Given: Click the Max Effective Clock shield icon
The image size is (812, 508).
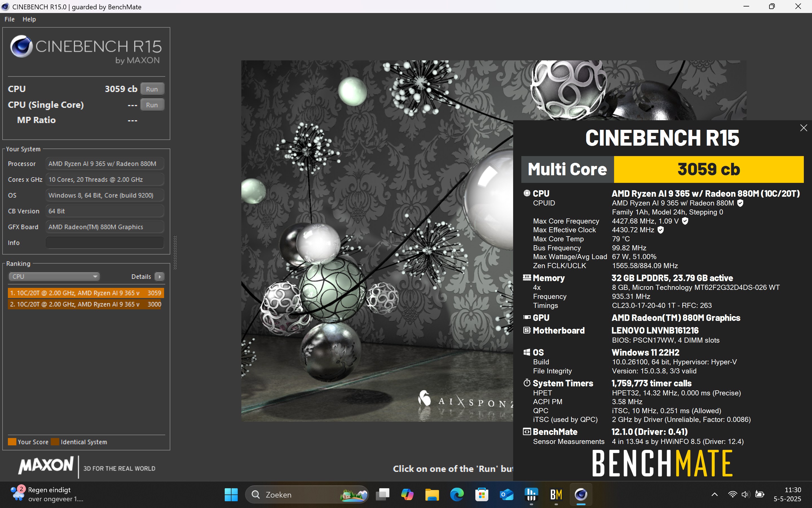Looking at the screenshot, I should tap(661, 230).
